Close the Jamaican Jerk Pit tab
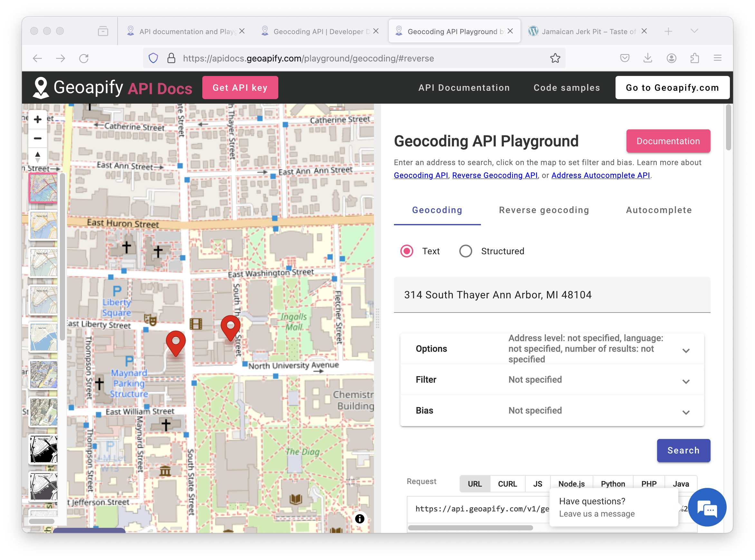The width and height of the screenshot is (755, 560). pos(644,31)
